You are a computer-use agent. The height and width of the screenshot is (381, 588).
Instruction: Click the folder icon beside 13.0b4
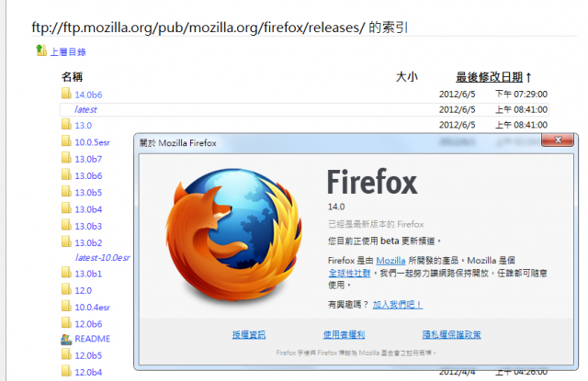click(x=66, y=207)
